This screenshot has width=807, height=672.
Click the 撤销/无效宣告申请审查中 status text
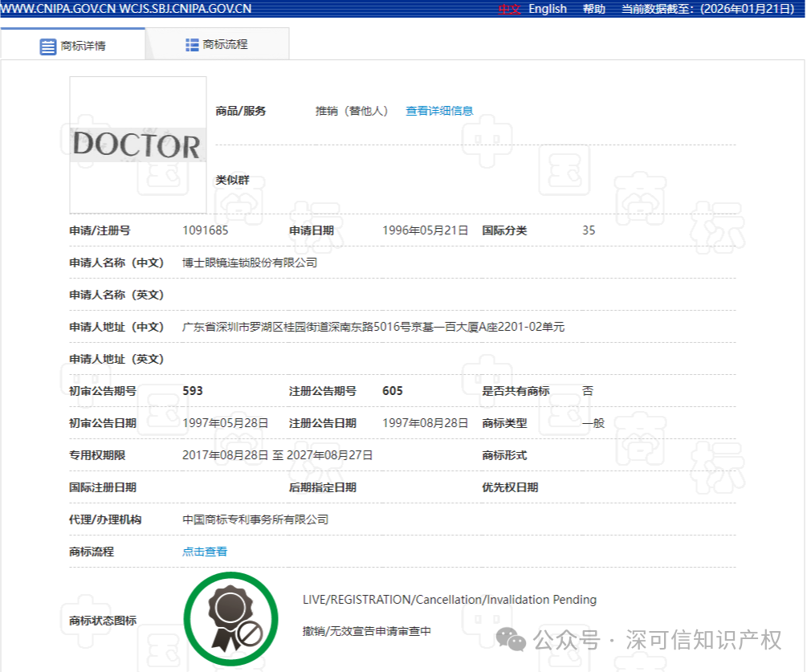point(366,631)
